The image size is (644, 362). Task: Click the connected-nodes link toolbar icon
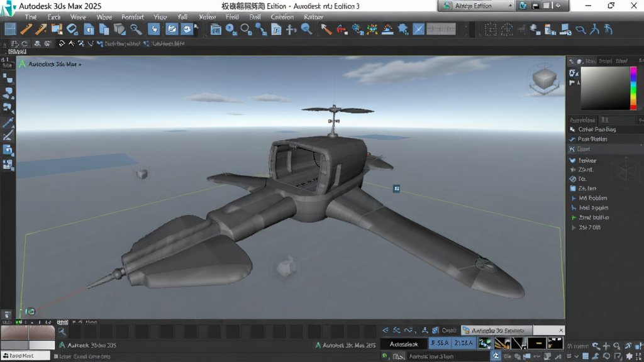click(x=260, y=29)
